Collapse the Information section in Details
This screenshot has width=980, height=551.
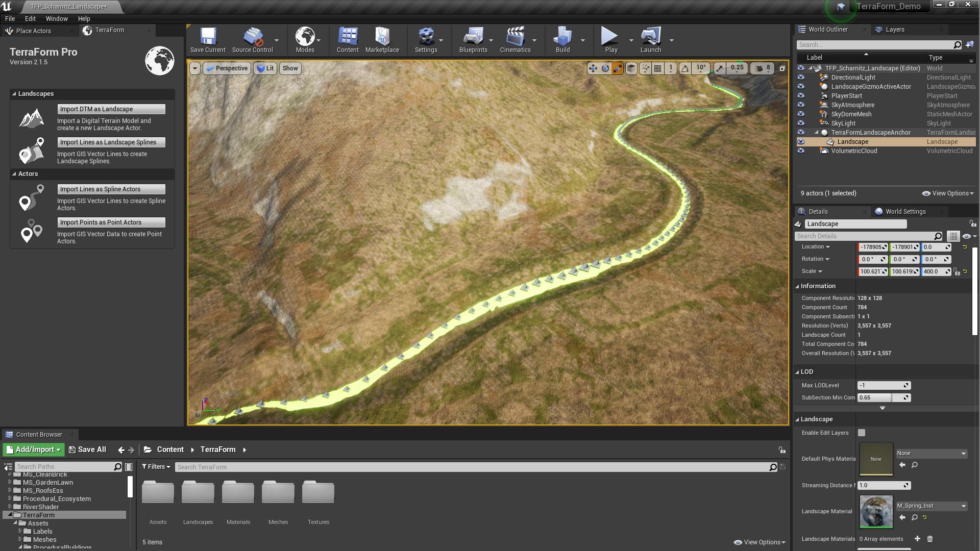(797, 286)
